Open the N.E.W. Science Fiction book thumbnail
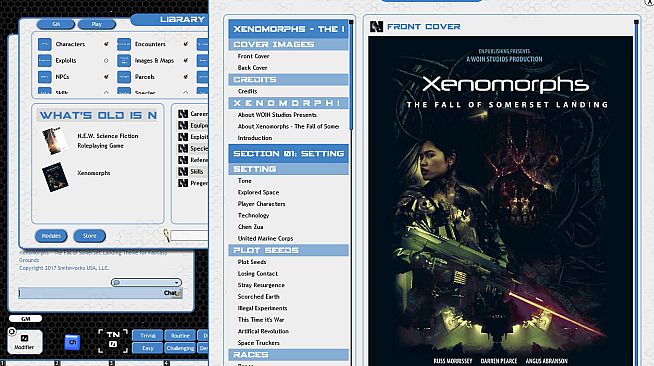 point(55,141)
